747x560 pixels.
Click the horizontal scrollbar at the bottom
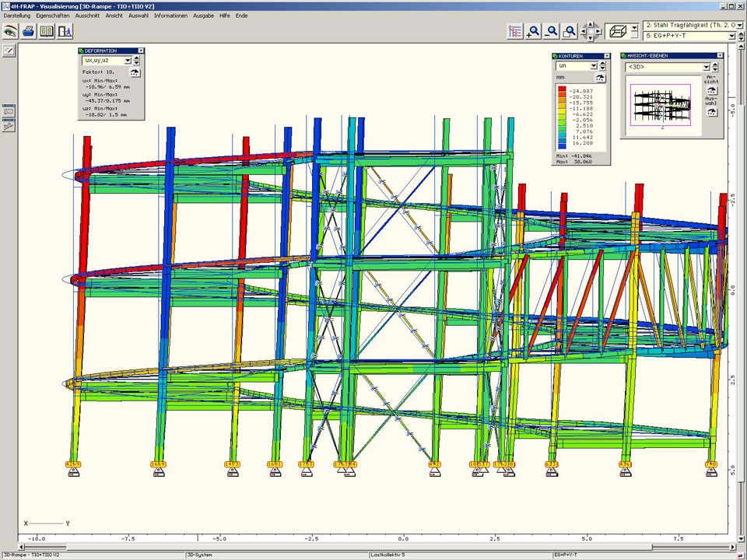(373, 545)
